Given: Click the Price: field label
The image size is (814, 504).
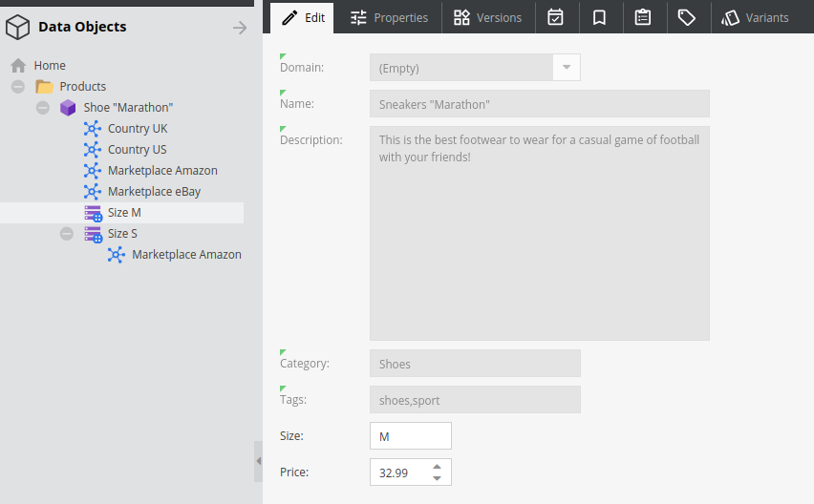Looking at the screenshot, I should pos(294,472).
